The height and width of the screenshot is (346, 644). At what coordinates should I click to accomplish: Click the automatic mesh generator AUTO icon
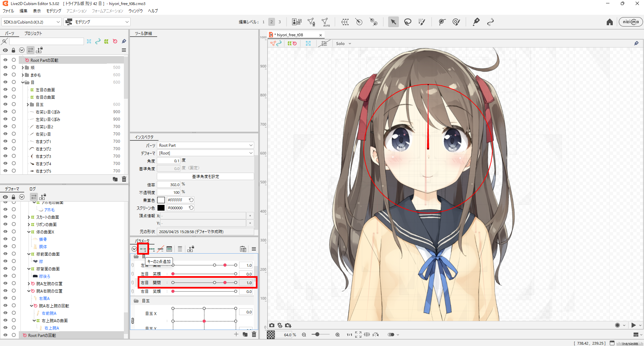(x=325, y=22)
